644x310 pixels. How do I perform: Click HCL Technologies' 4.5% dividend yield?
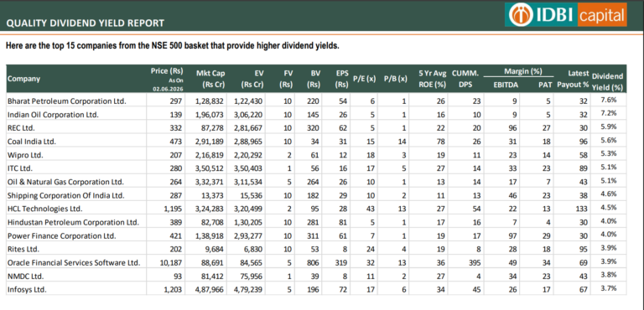609,207
